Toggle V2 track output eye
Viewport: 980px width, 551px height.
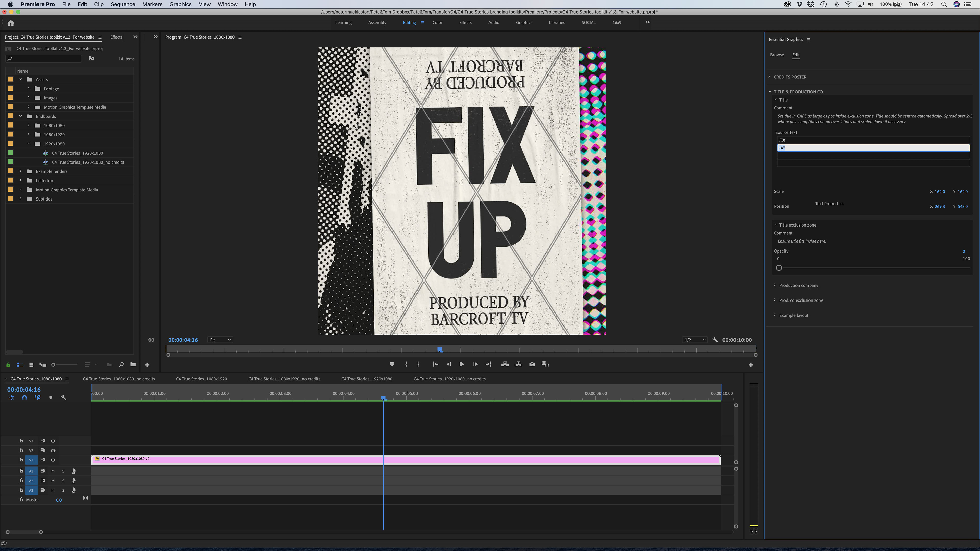point(53,450)
